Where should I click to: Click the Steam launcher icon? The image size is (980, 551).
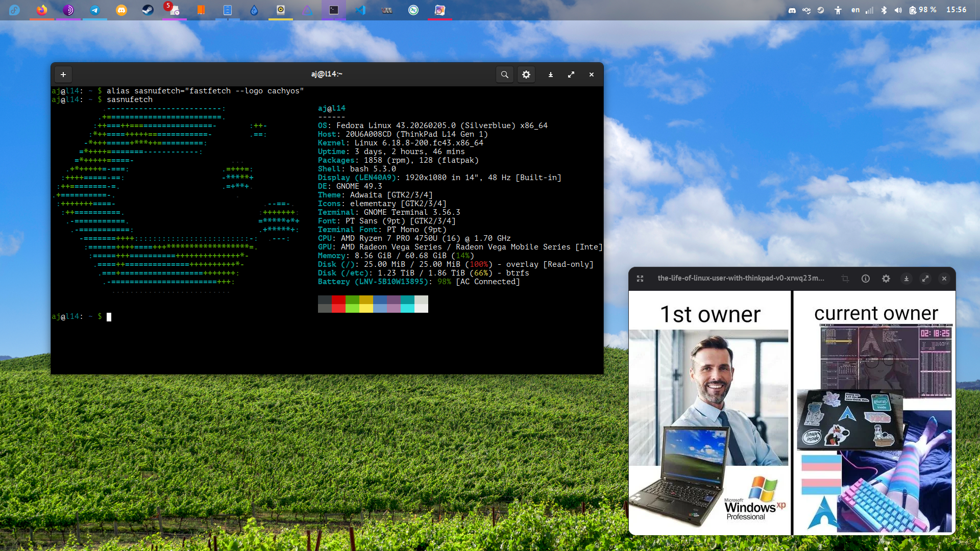click(x=148, y=10)
